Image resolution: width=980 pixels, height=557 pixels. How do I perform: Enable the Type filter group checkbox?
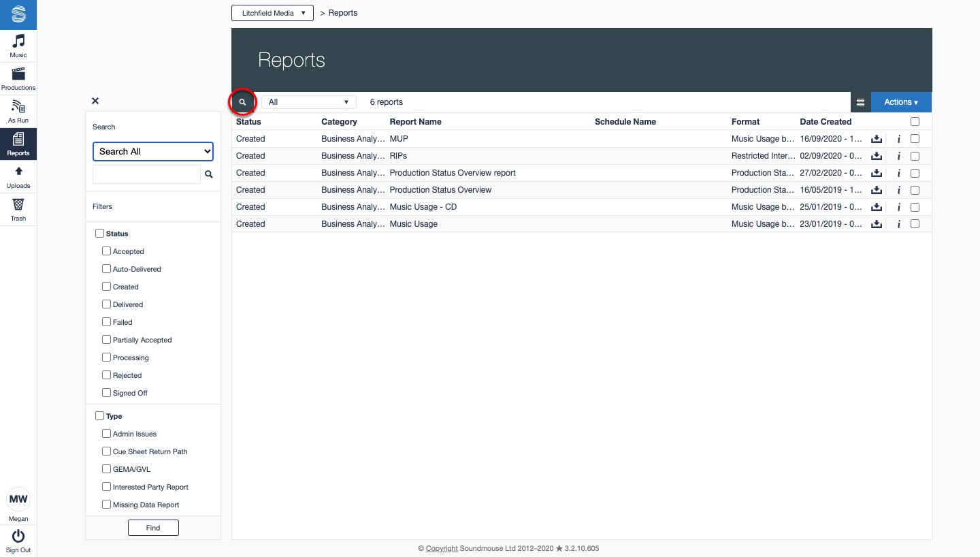(99, 416)
